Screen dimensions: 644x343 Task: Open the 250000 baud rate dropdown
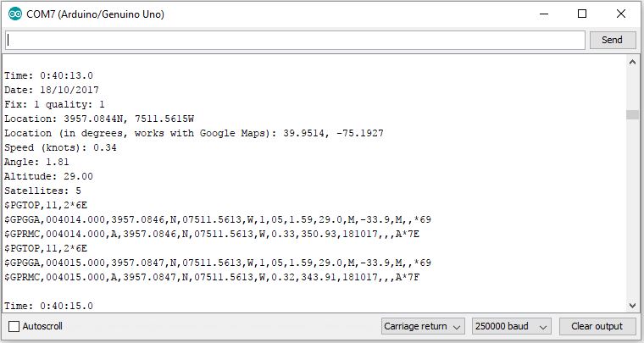coord(511,327)
